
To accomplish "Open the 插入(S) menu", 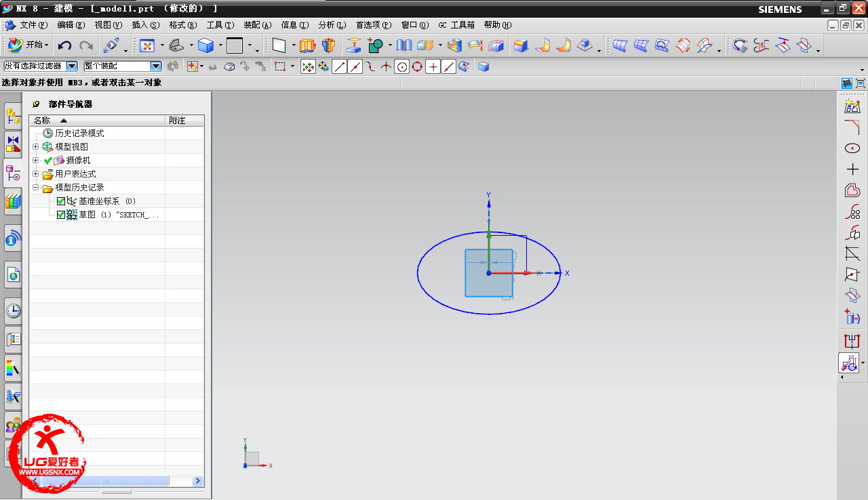I will click(x=146, y=25).
